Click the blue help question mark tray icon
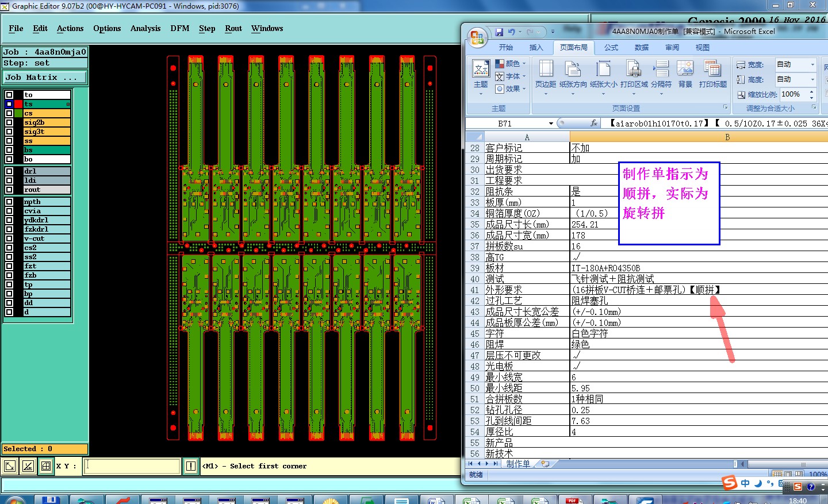This screenshot has width=828, height=504. [x=811, y=486]
